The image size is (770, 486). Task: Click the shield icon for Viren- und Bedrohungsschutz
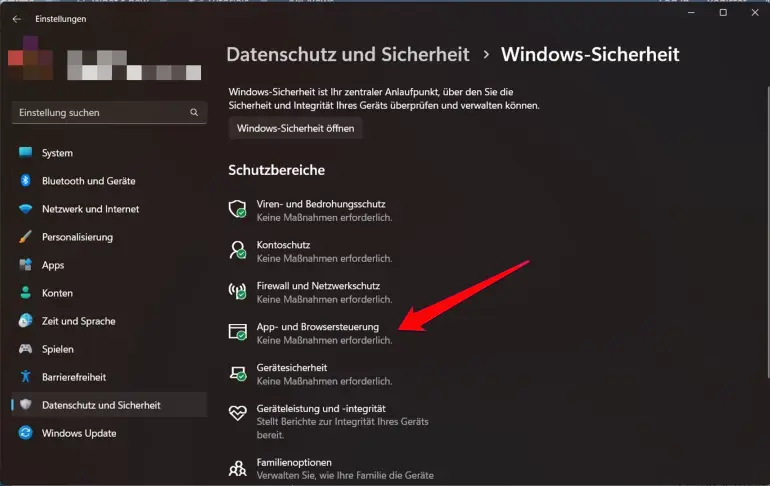[238, 209]
